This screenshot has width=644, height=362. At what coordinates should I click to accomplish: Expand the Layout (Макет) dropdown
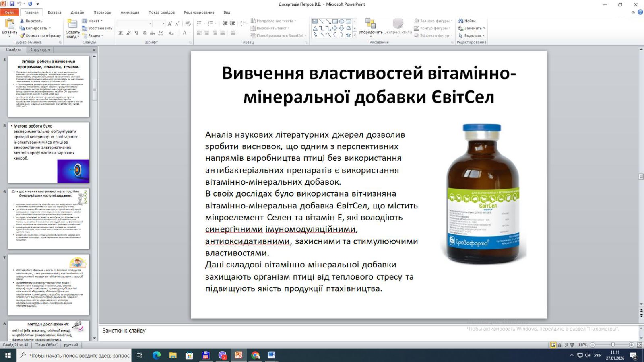pos(93,21)
